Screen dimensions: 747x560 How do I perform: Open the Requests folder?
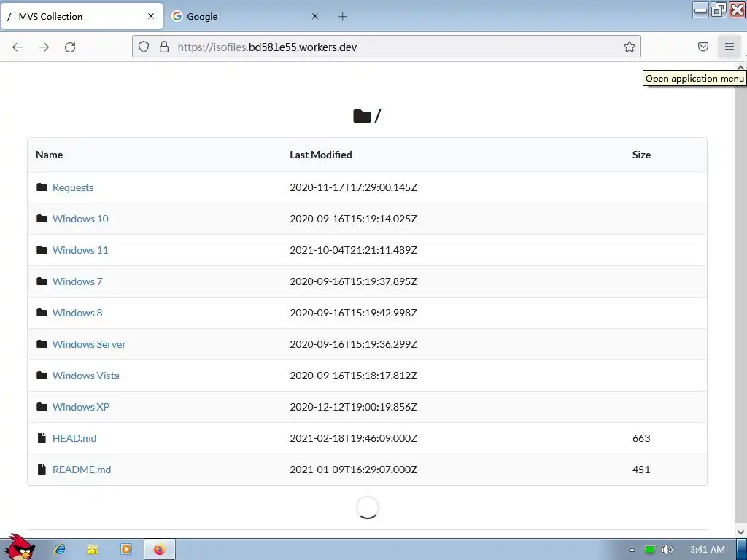pos(73,187)
